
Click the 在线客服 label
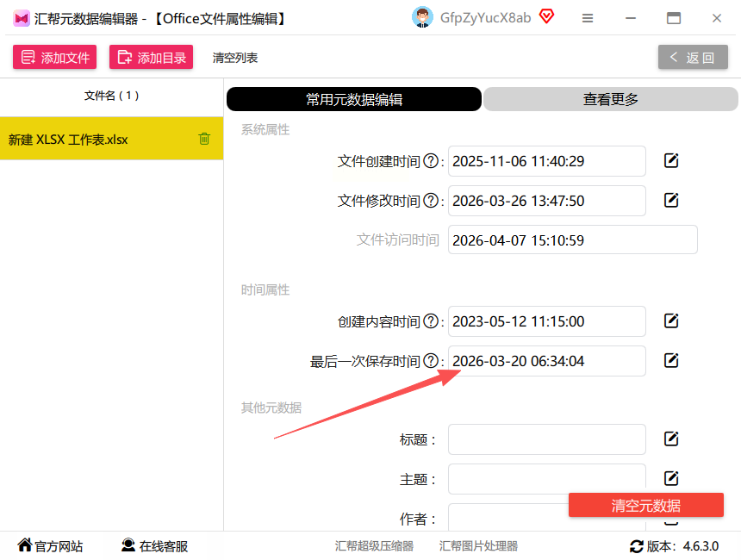(x=164, y=546)
